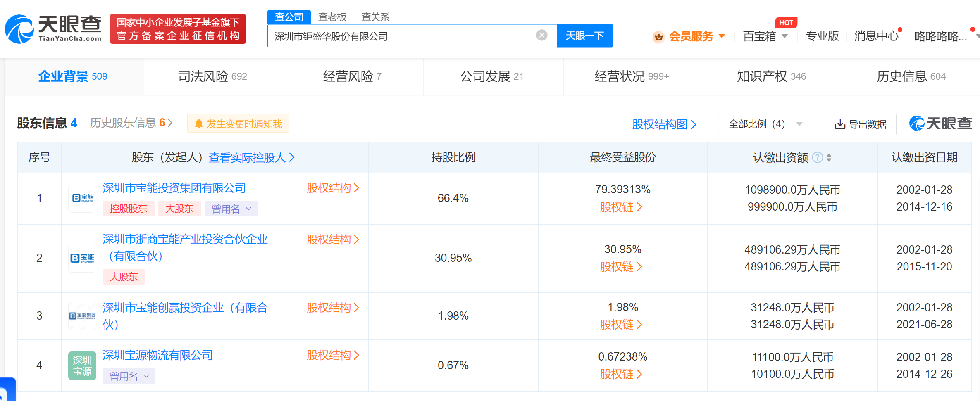This screenshot has height=401, width=980.
Task: Open the 略略略略 user account menu
Action: pos(940,36)
